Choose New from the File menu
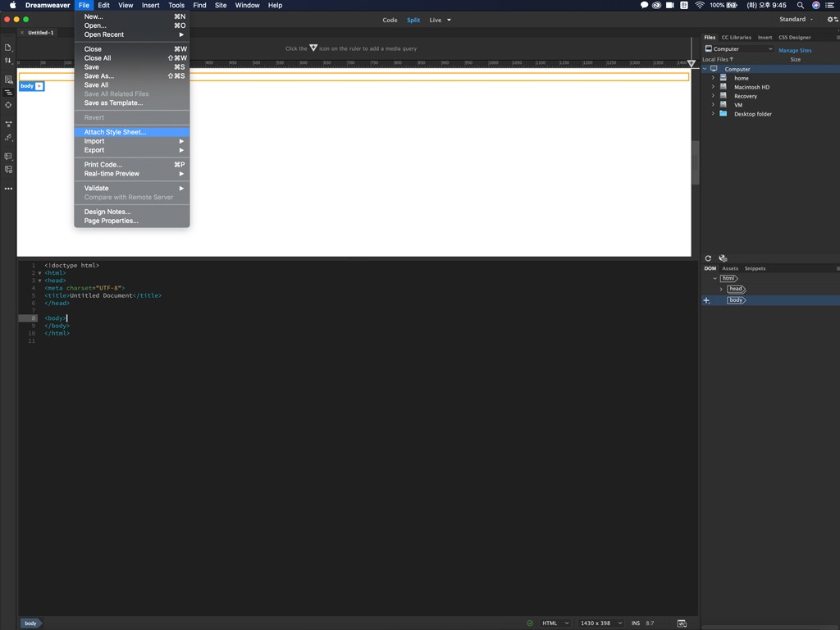 point(132,16)
